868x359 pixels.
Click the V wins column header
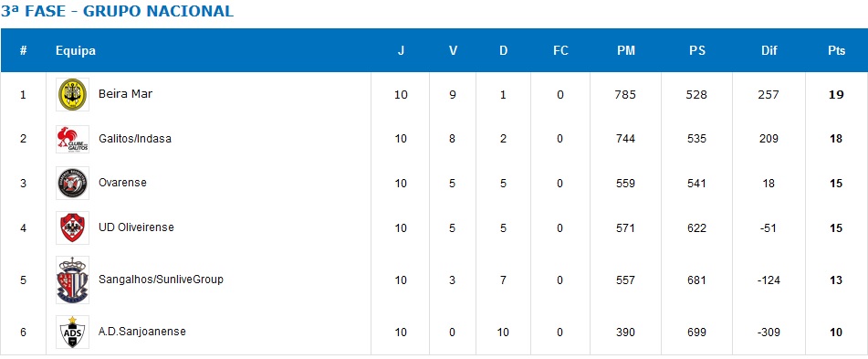tap(453, 50)
